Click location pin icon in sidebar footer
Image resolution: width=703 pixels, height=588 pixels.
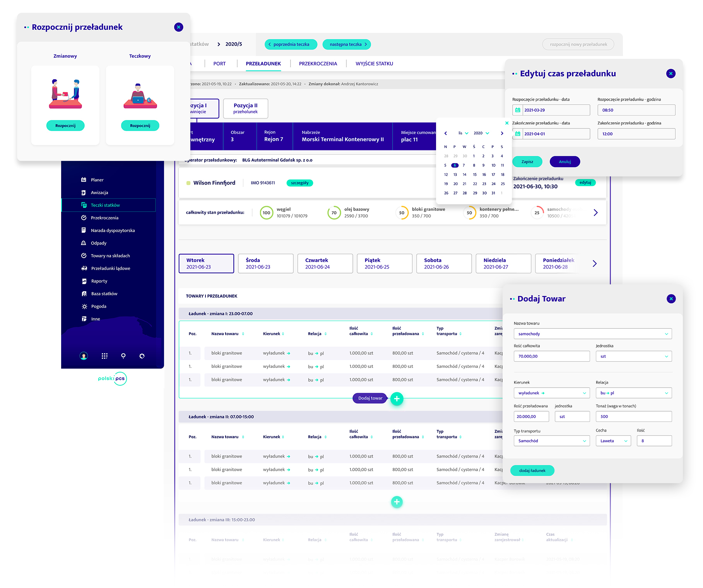[123, 356]
